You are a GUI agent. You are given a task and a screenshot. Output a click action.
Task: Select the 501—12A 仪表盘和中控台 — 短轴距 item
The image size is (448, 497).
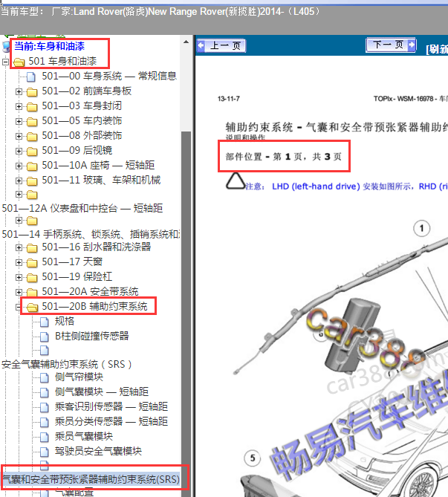82,208
